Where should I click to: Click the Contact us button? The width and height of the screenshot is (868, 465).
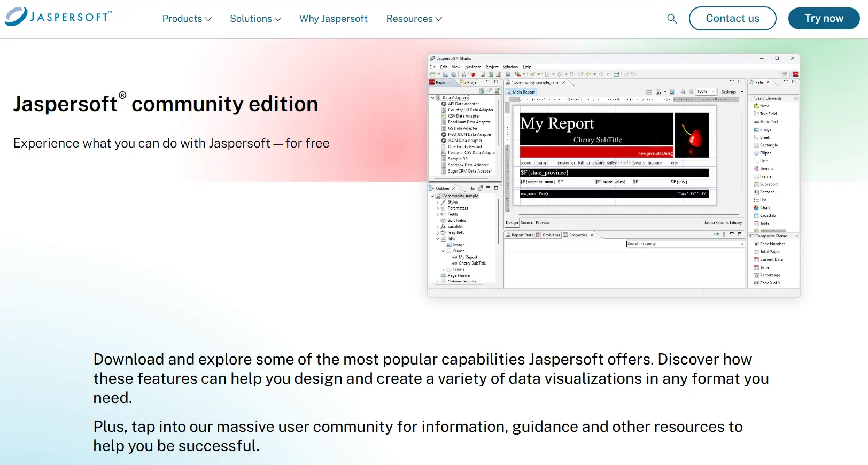tap(732, 19)
